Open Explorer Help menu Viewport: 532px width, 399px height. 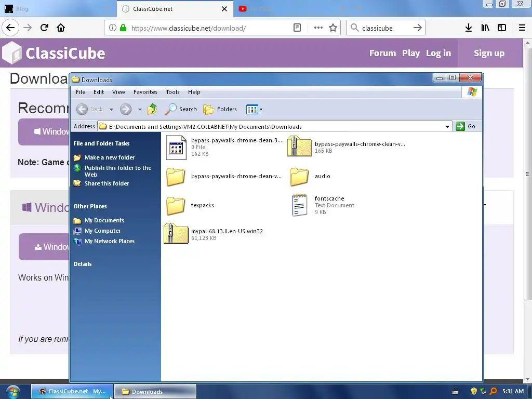(x=194, y=92)
